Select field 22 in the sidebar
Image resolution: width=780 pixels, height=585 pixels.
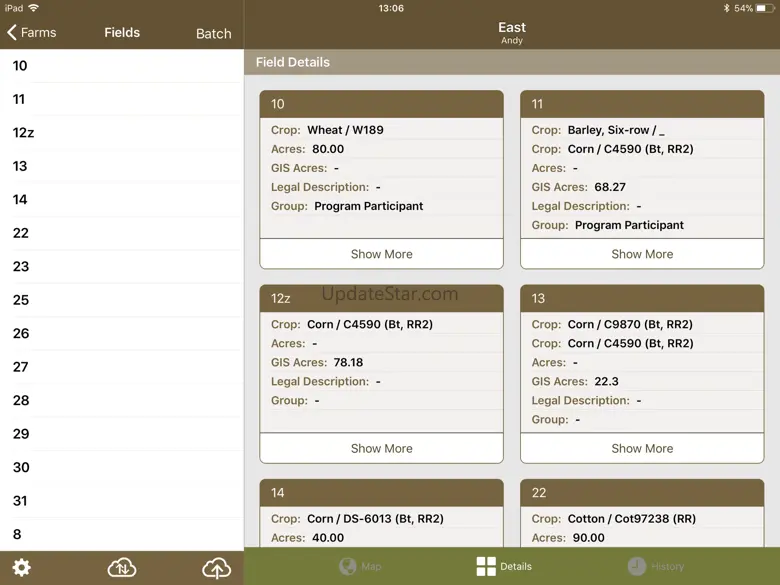click(21, 233)
